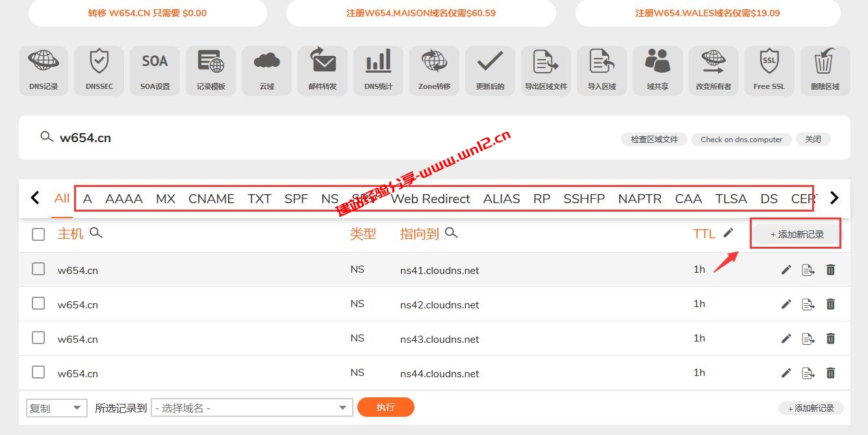Viewport: 868px width, 435px height.
Task: Check the checkbox for the ns42.cloudns.net row
Action: pos(38,303)
